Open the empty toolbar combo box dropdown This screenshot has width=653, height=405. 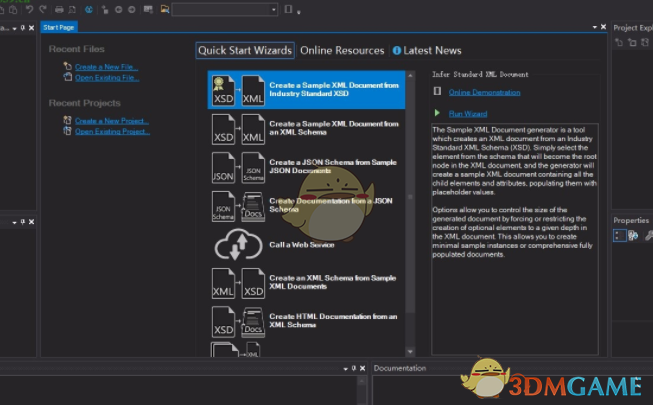(274, 10)
